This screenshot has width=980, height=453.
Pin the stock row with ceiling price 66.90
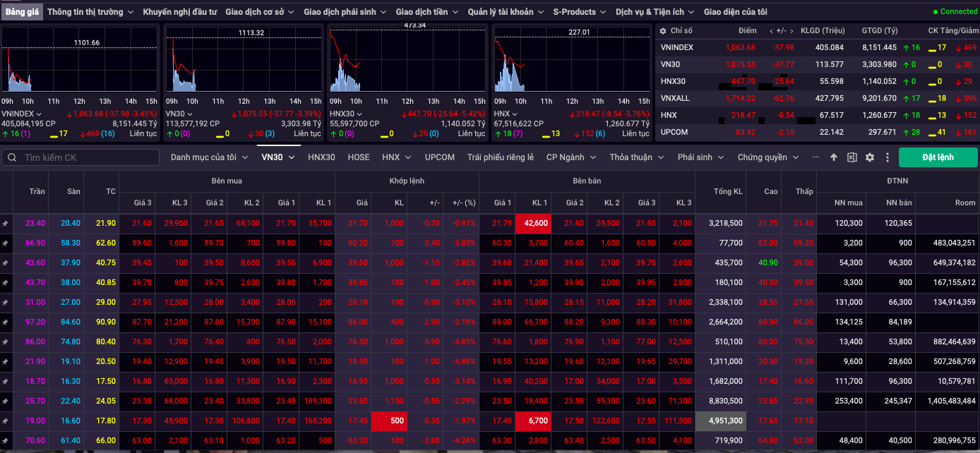tap(6, 243)
